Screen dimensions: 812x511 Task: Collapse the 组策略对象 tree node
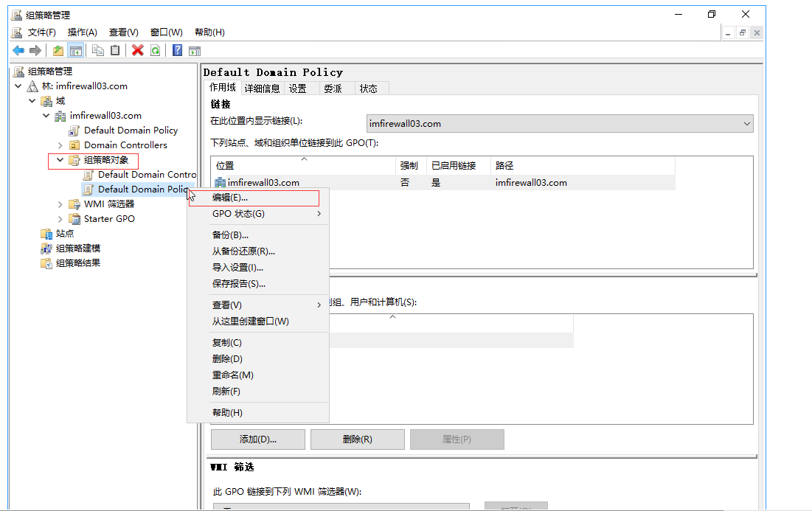[60, 160]
